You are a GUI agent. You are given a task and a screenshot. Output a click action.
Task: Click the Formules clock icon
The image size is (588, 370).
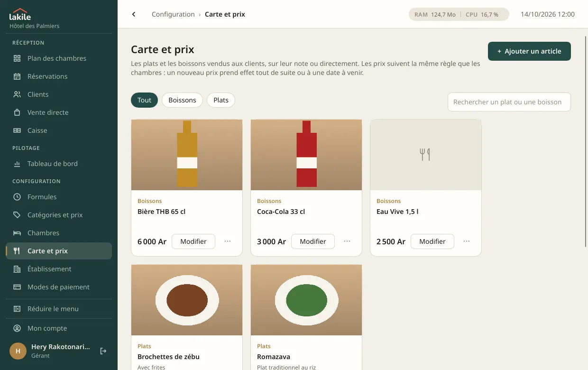[x=17, y=197]
